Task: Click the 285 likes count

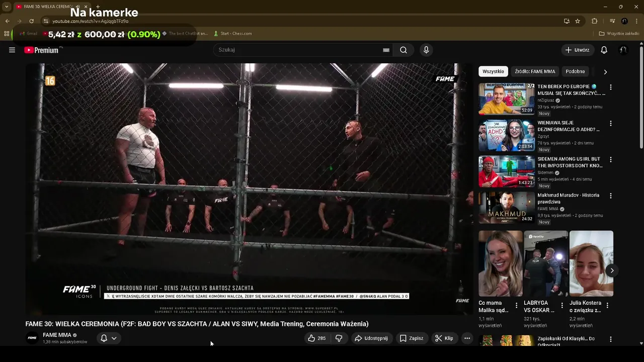Action: (x=321, y=338)
